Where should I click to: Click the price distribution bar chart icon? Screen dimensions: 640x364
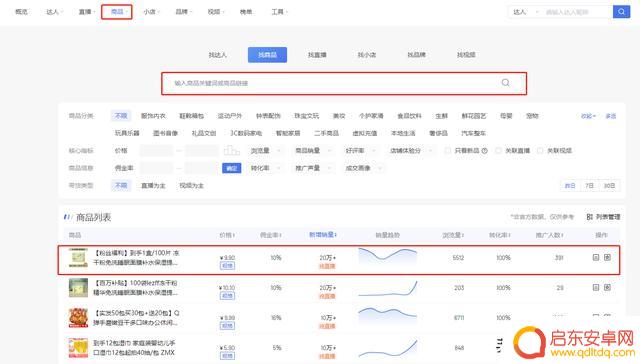coord(231,151)
